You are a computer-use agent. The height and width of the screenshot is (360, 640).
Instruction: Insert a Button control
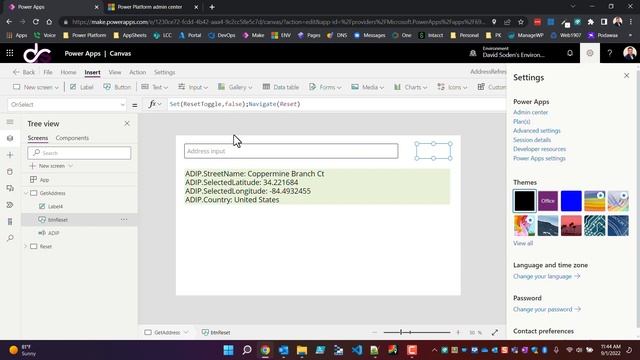[x=117, y=87]
